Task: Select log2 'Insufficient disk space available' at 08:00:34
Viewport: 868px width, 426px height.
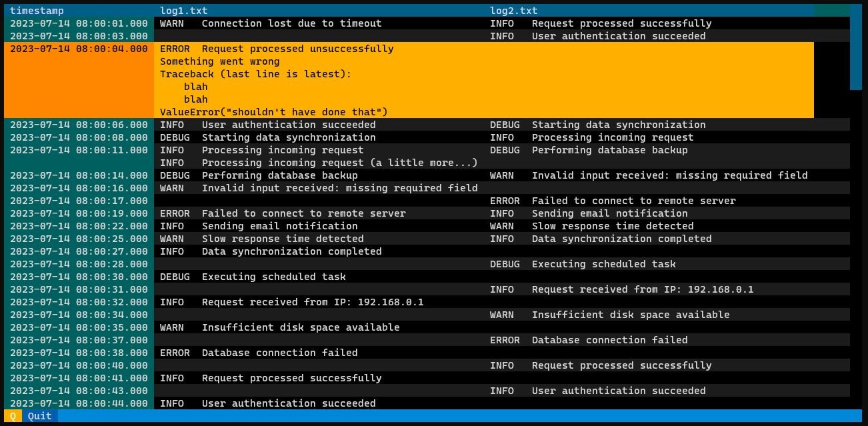Action: [630, 315]
